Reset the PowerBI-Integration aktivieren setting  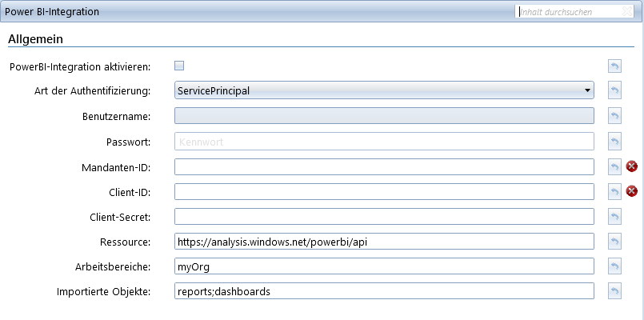point(614,66)
